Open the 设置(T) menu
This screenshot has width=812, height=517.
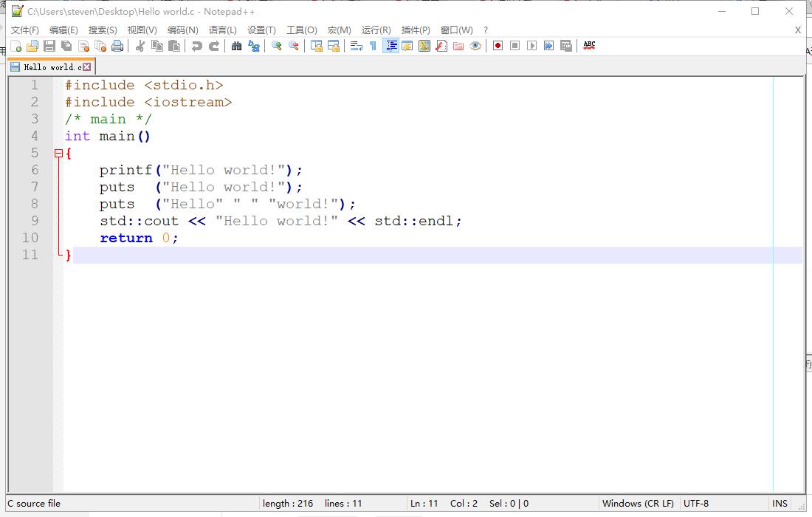pyautogui.click(x=261, y=30)
